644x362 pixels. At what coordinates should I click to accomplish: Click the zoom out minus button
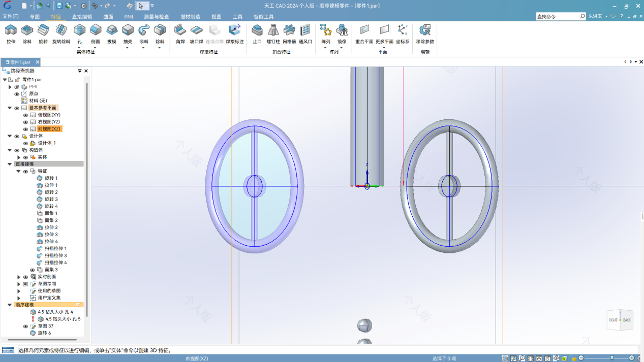[x=581, y=358]
